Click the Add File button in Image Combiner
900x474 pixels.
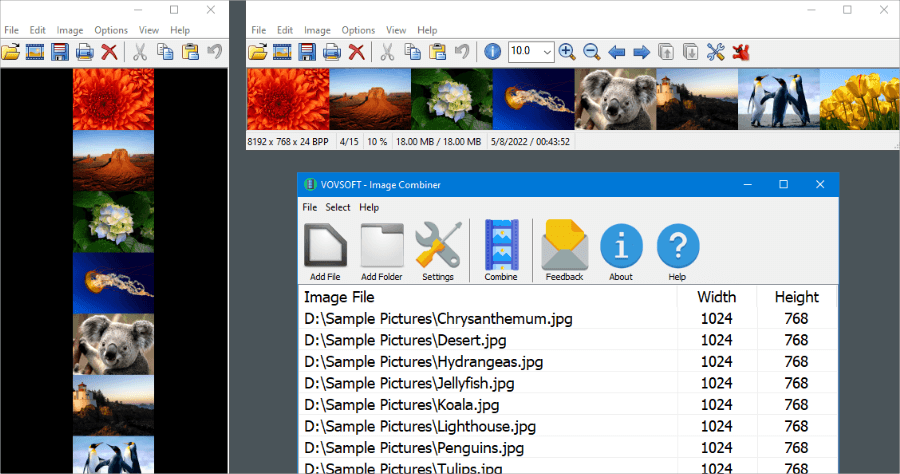pyautogui.click(x=325, y=251)
